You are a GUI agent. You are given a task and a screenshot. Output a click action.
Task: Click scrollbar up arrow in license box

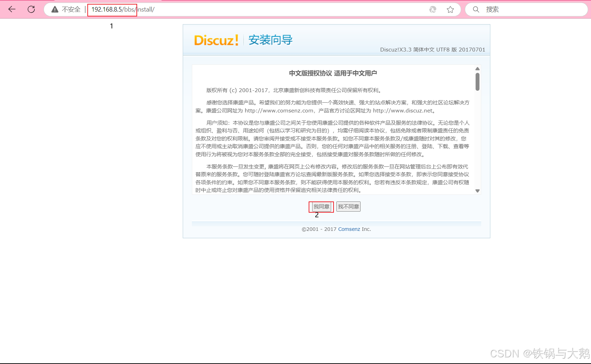[x=477, y=69]
